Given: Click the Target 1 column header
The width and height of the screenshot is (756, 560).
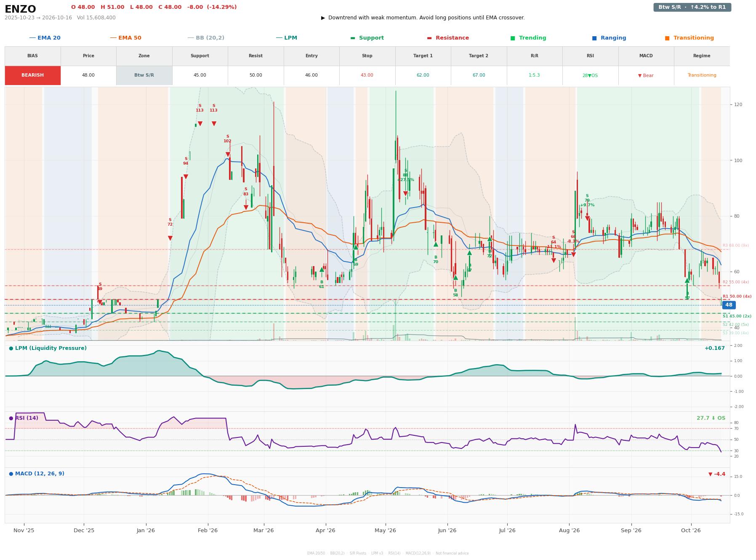Looking at the screenshot, I should pos(423,56).
